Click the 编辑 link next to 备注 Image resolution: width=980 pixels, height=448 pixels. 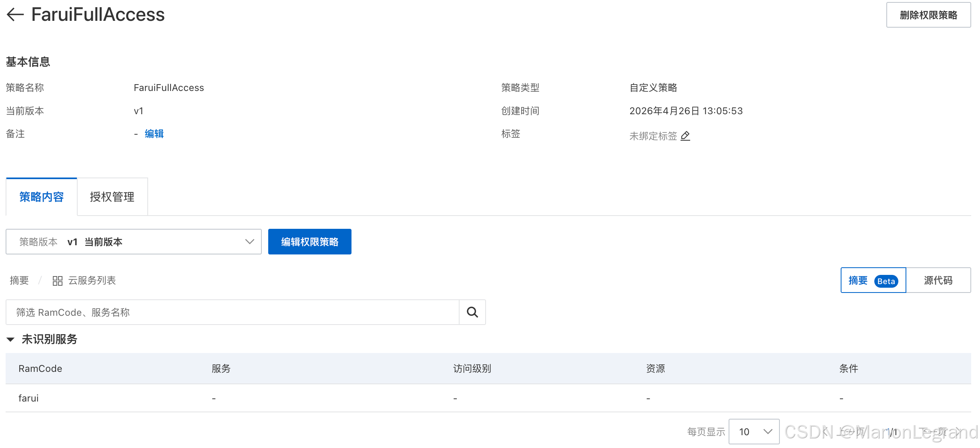pyautogui.click(x=154, y=134)
